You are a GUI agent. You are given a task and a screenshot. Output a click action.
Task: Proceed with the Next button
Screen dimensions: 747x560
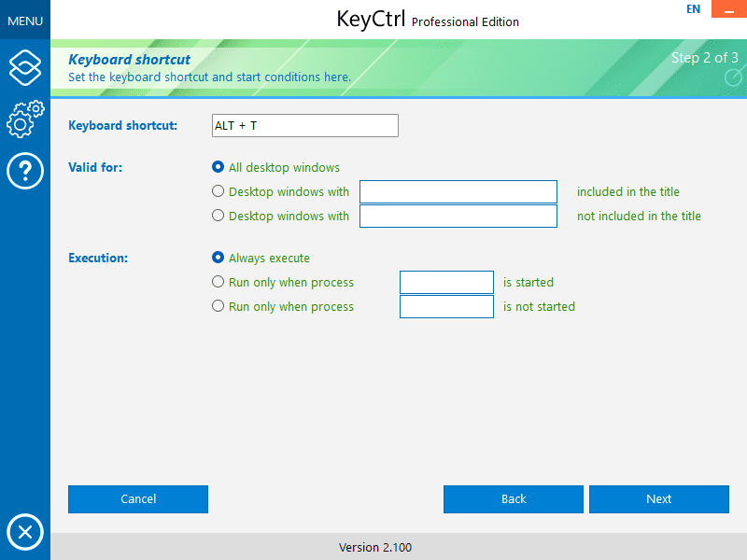[x=659, y=499]
